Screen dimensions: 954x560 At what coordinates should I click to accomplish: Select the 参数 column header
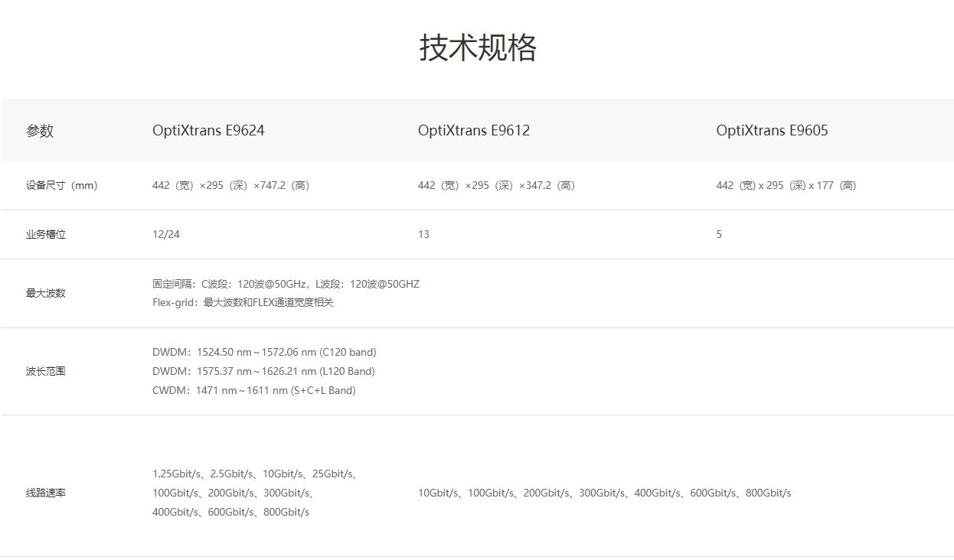(x=40, y=131)
